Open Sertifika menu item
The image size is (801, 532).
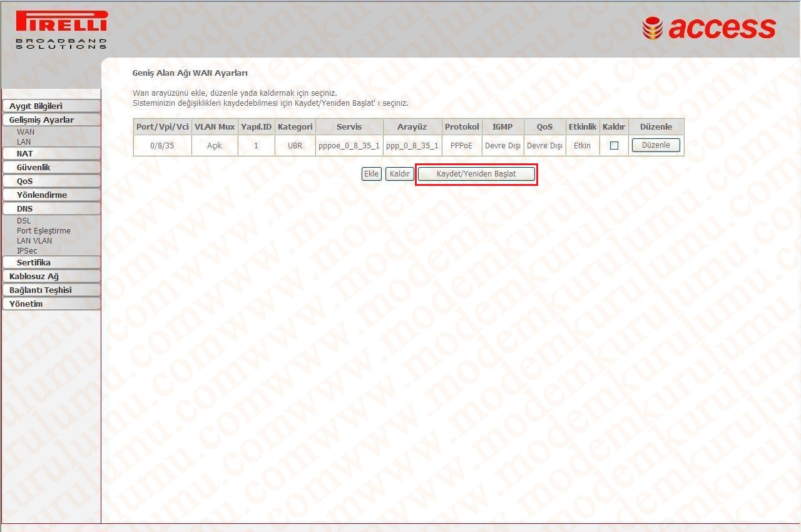tap(51, 262)
